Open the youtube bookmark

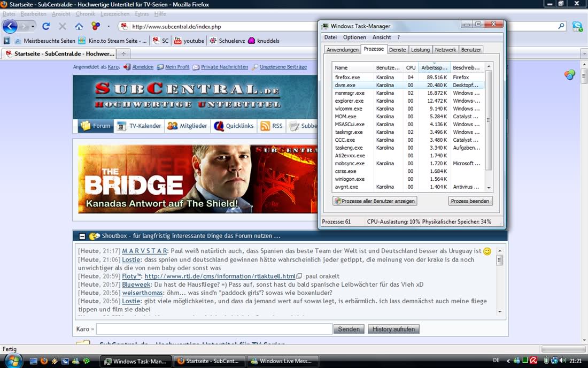point(189,41)
